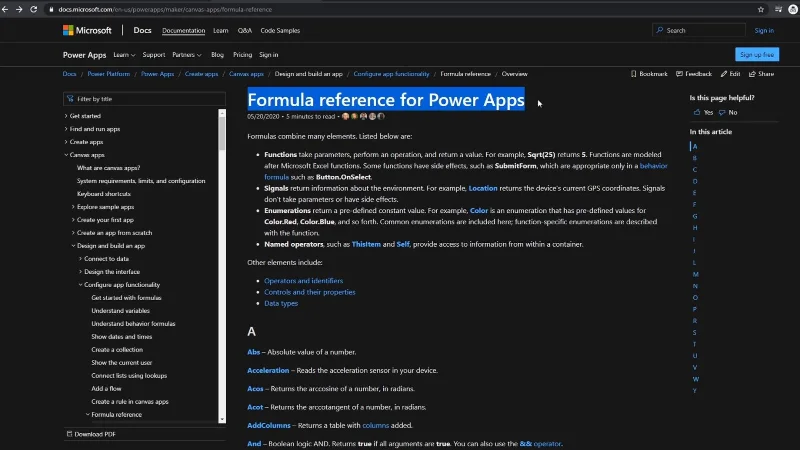Open the Acceleration function link
Screen dimensions: 800x450
tap(268, 370)
